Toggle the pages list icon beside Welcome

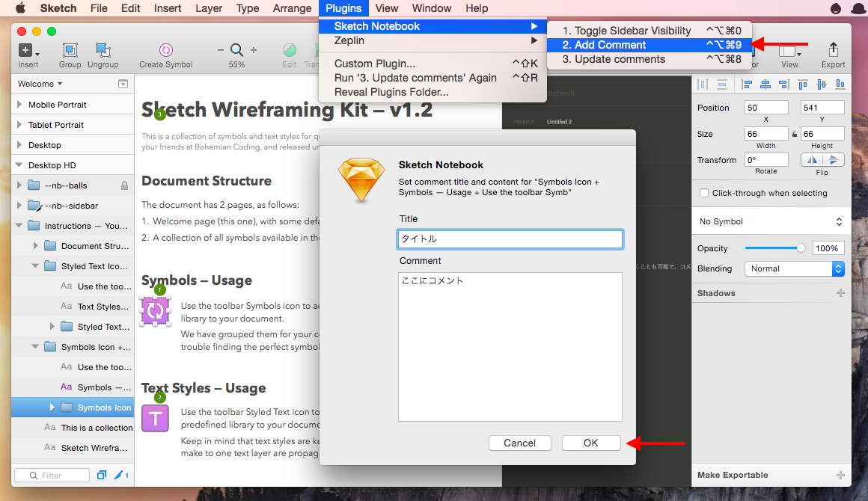coord(123,84)
